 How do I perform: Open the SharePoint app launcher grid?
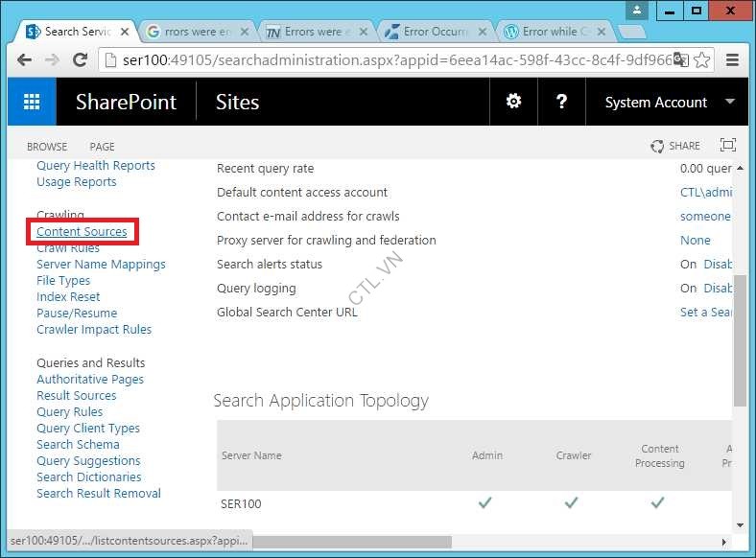(32, 103)
